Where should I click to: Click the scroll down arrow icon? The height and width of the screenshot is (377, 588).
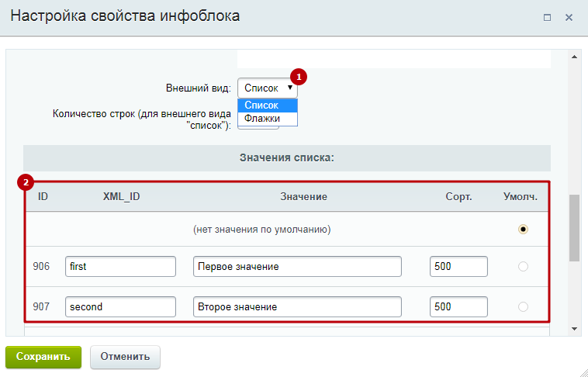(574, 329)
